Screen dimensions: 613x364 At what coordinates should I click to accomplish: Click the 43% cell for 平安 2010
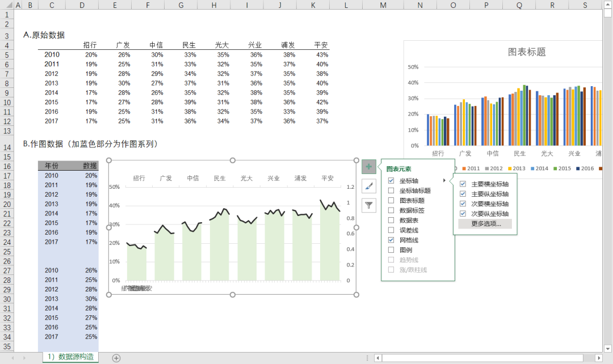point(322,54)
